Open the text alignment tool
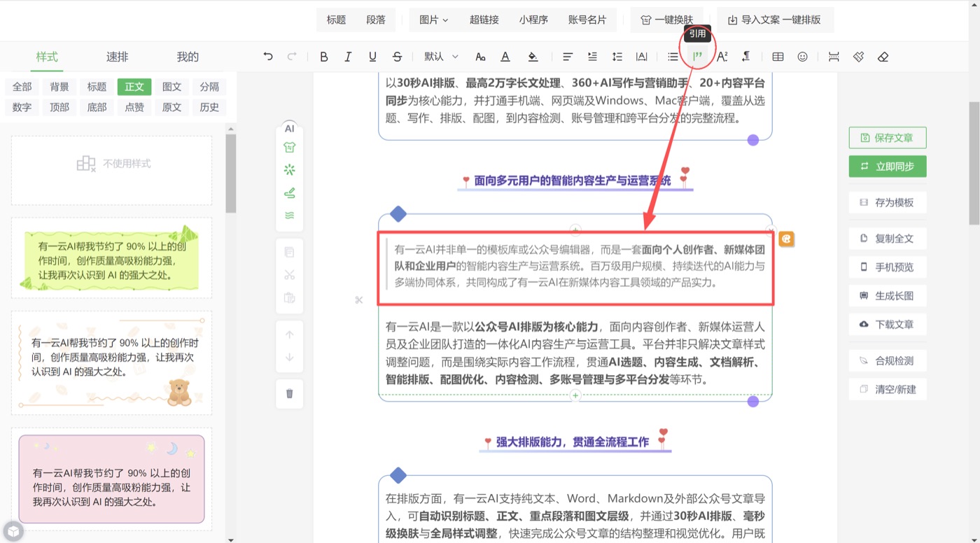Image resolution: width=980 pixels, height=543 pixels. 568,57
